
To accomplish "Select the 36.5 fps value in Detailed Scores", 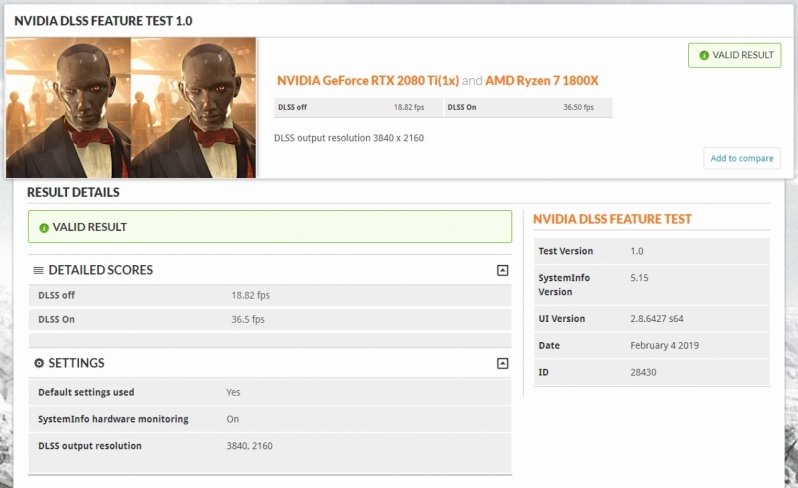I will [248, 320].
